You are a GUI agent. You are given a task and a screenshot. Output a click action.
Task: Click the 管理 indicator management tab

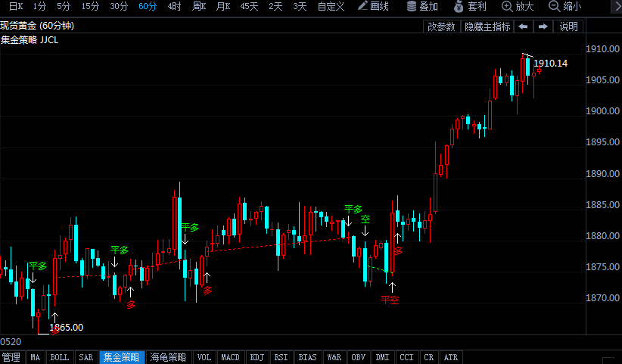pos(12,357)
